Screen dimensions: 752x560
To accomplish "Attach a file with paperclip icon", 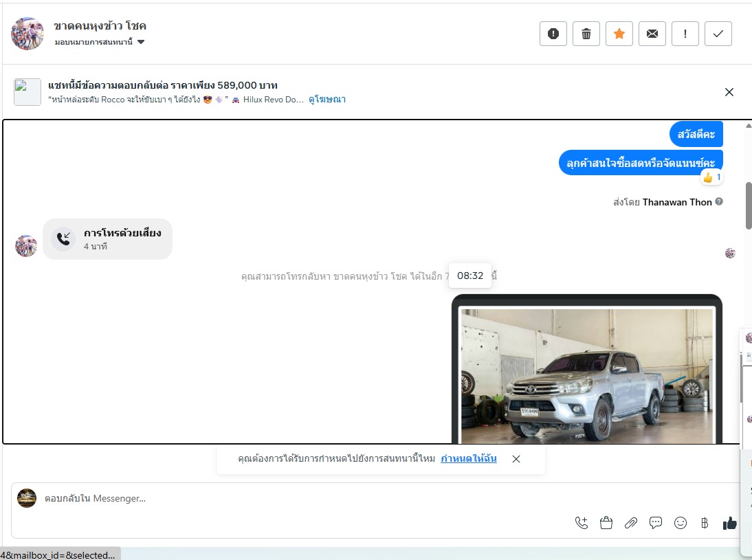I will coord(631,523).
